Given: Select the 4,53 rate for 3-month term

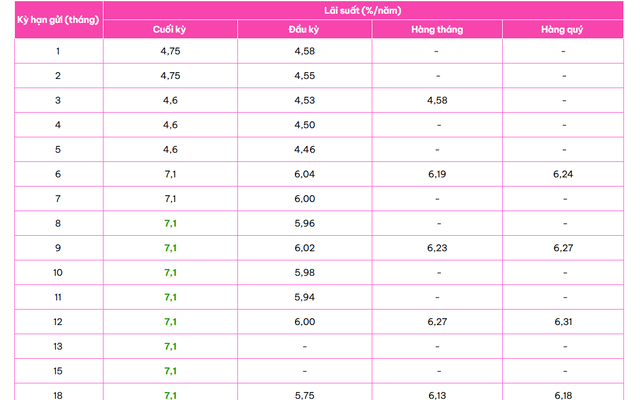Looking at the screenshot, I should tap(304, 101).
